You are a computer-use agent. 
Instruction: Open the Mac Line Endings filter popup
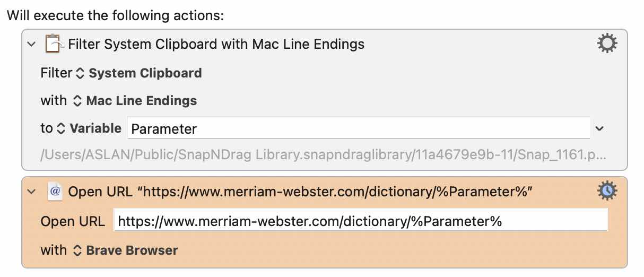[x=134, y=100]
